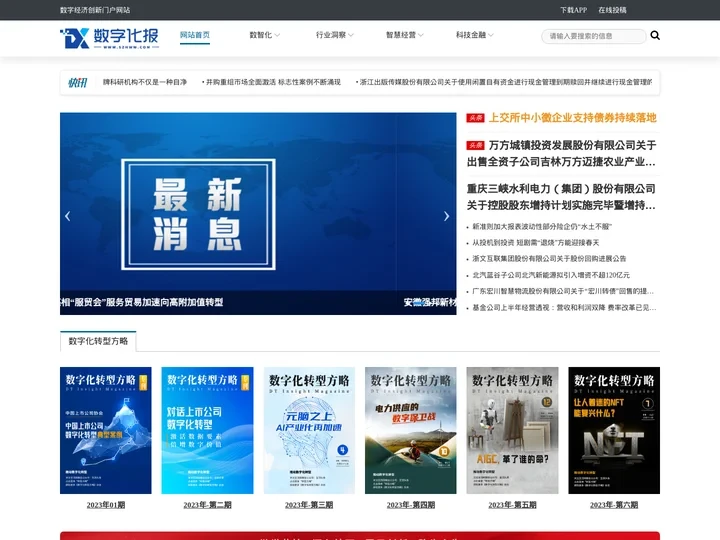Open magazine cover 电力供应的数字保卫战
This screenshot has width=720, height=540.
pos(411,430)
